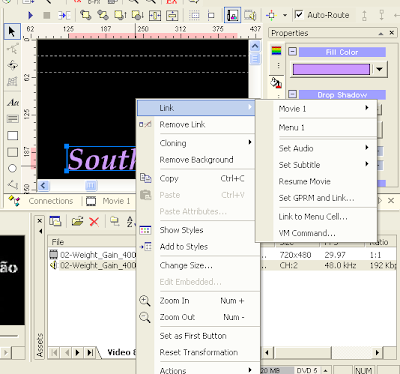This screenshot has width=400, height=374.
Task: Select the arrow pointer tool
Action: click(12, 32)
